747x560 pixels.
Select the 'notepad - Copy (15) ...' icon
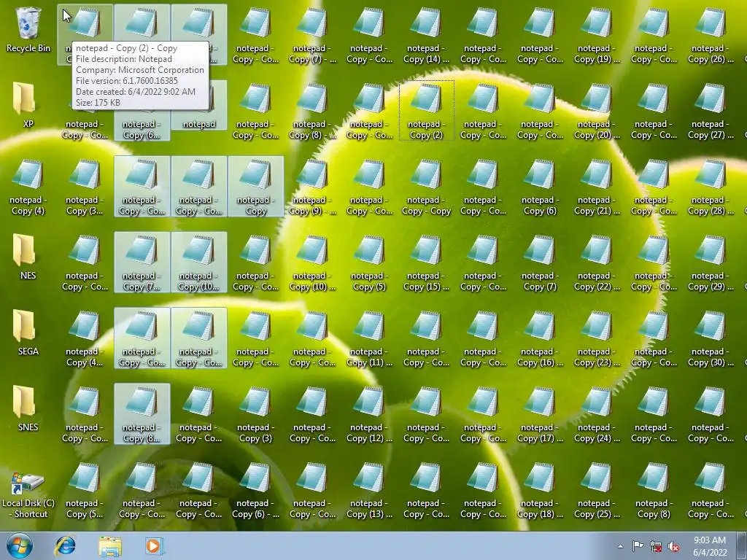click(x=426, y=262)
